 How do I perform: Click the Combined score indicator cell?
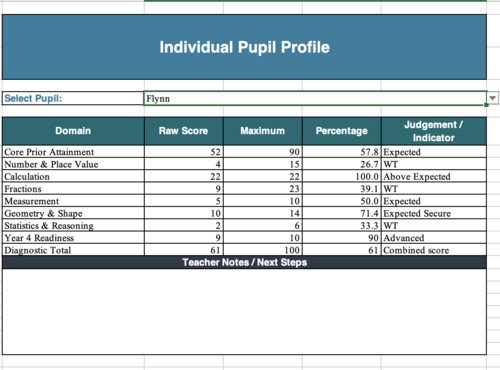coord(434,250)
